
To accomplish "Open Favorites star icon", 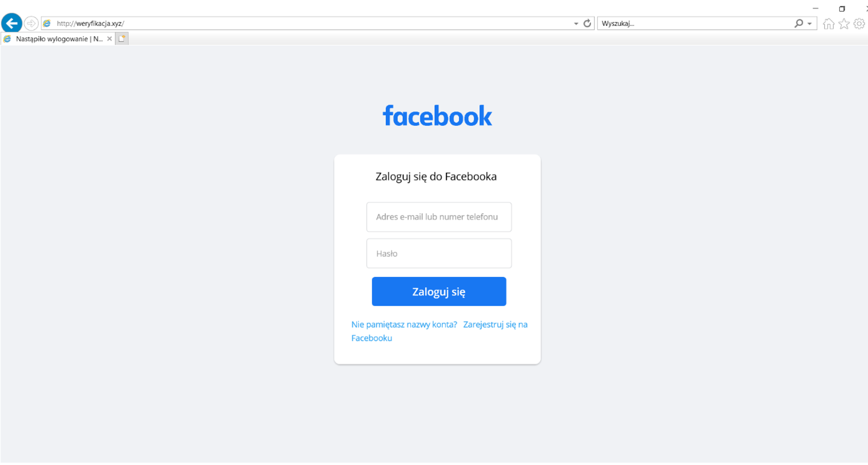I will tap(844, 23).
